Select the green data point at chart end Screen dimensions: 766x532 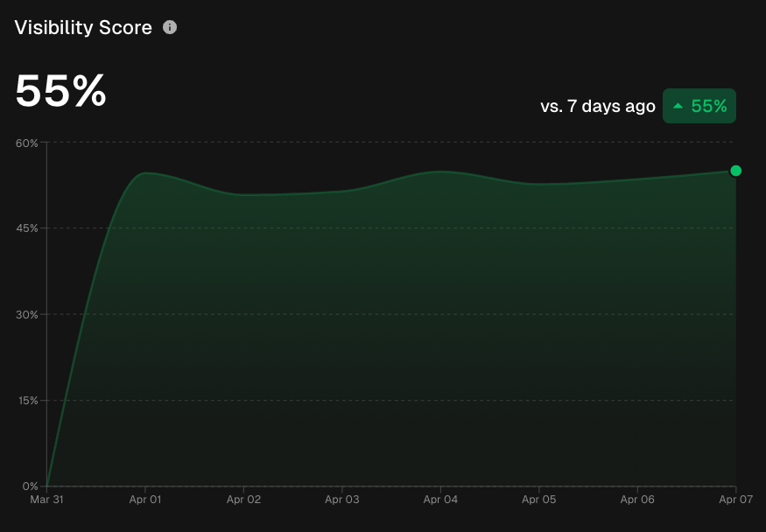[735, 171]
